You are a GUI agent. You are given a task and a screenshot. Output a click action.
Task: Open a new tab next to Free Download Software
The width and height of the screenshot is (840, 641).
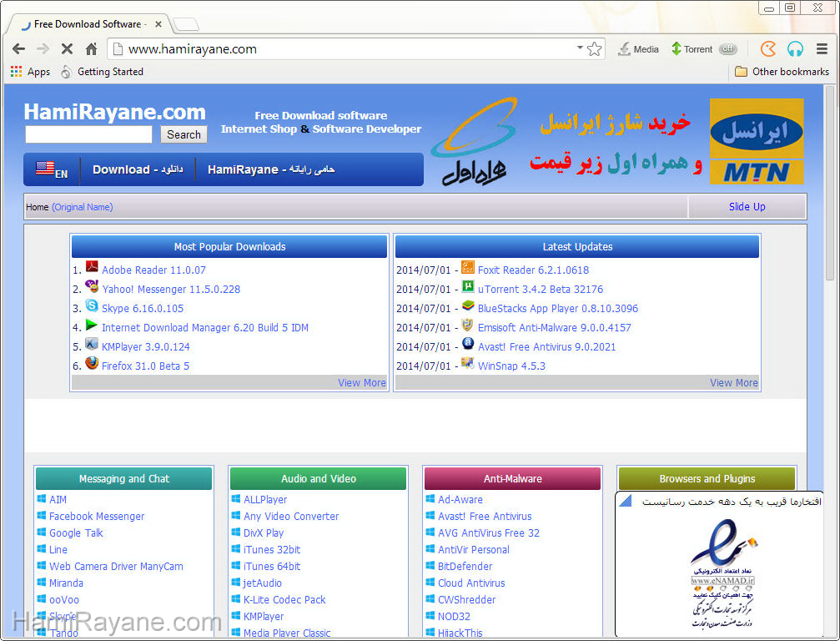point(186,24)
